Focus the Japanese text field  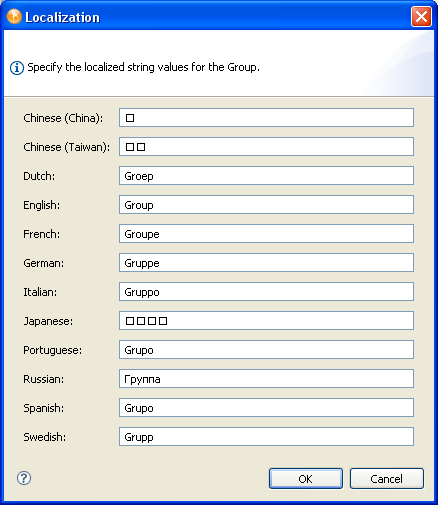(x=266, y=320)
